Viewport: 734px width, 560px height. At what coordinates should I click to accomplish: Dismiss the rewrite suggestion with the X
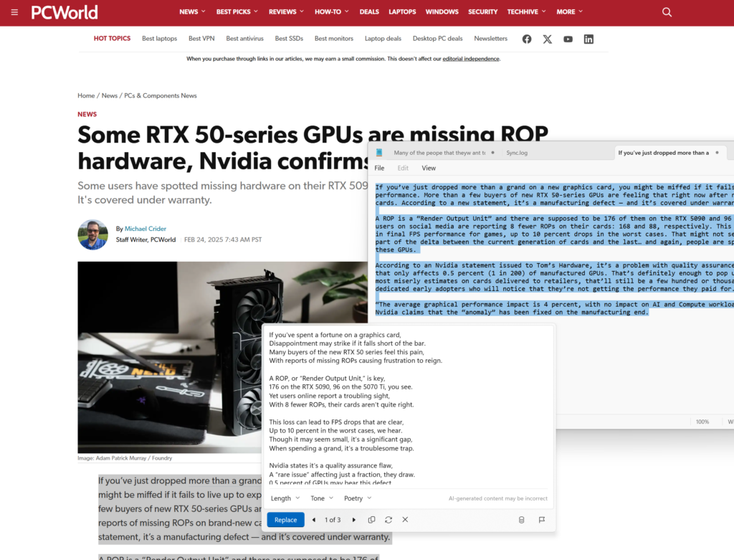point(405,519)
